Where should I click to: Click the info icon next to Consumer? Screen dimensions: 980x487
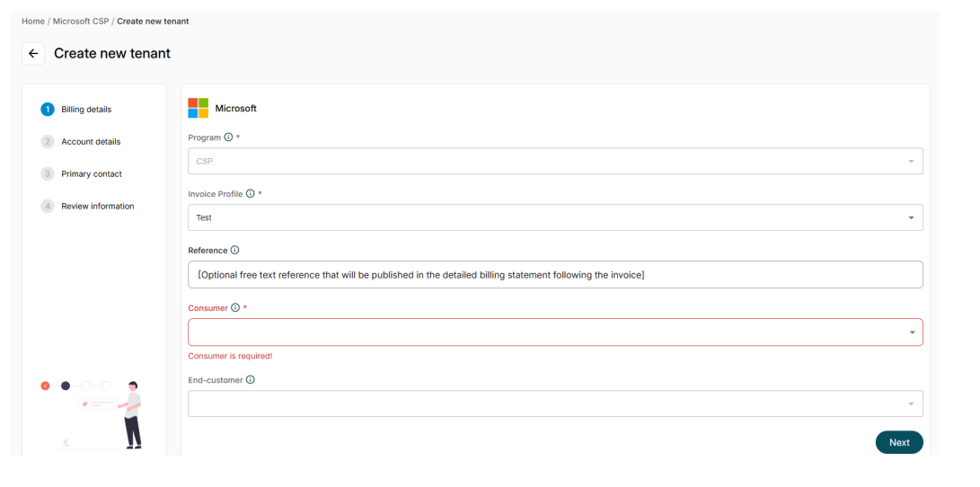235,307
